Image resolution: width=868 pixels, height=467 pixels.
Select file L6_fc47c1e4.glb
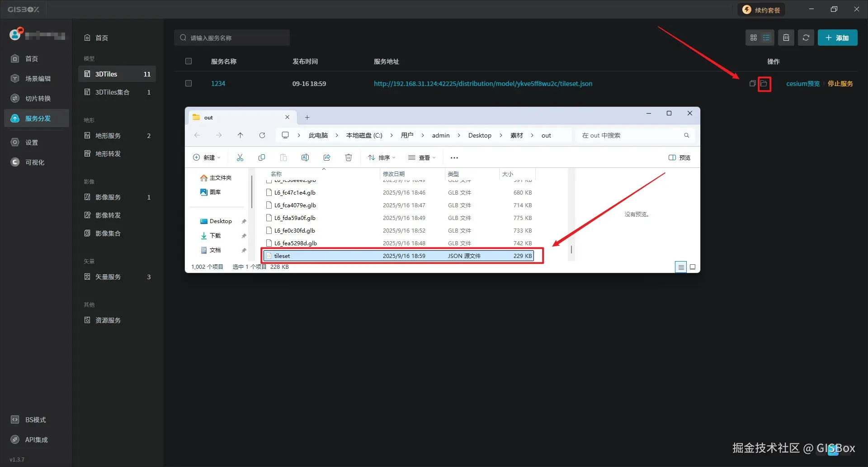[398, 193]
